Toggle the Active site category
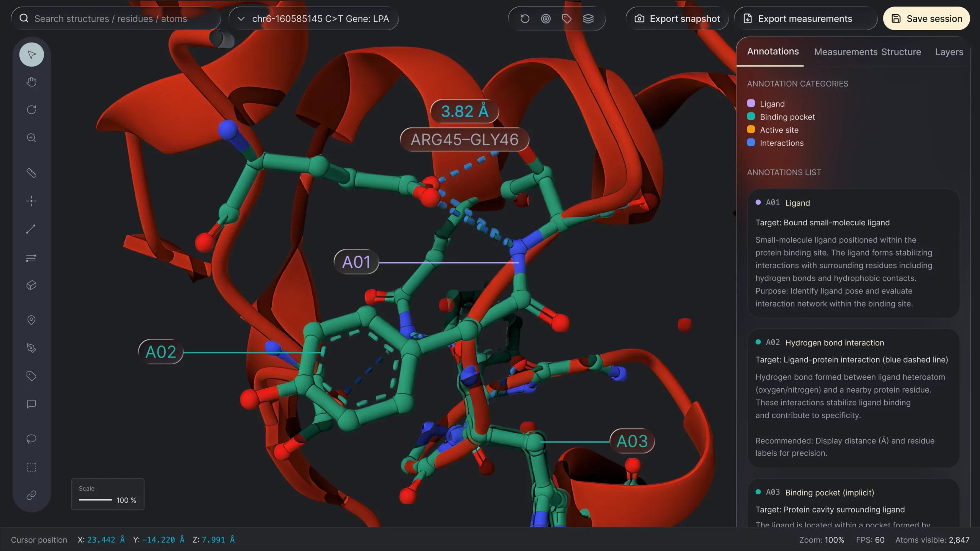The image size is (980, 551). click(751, 129)
